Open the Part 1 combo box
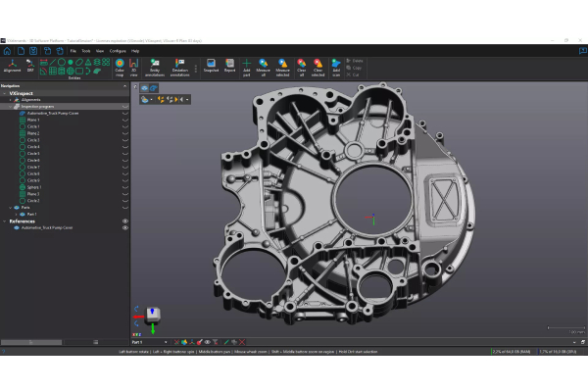588x392 pixels. (x=149, y=342)
